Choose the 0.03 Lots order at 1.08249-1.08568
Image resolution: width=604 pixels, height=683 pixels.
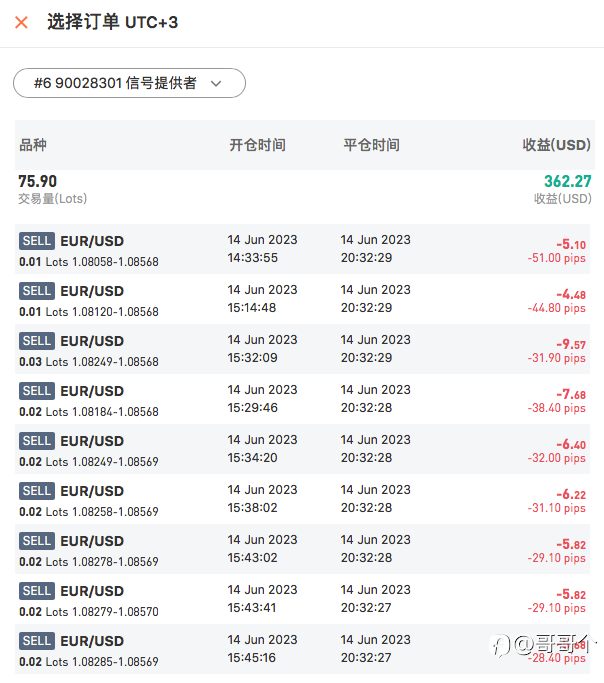(302, 349)
